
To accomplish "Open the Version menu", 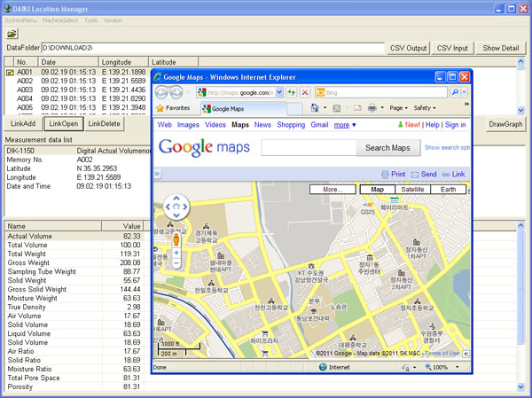I will click(113, 20).
